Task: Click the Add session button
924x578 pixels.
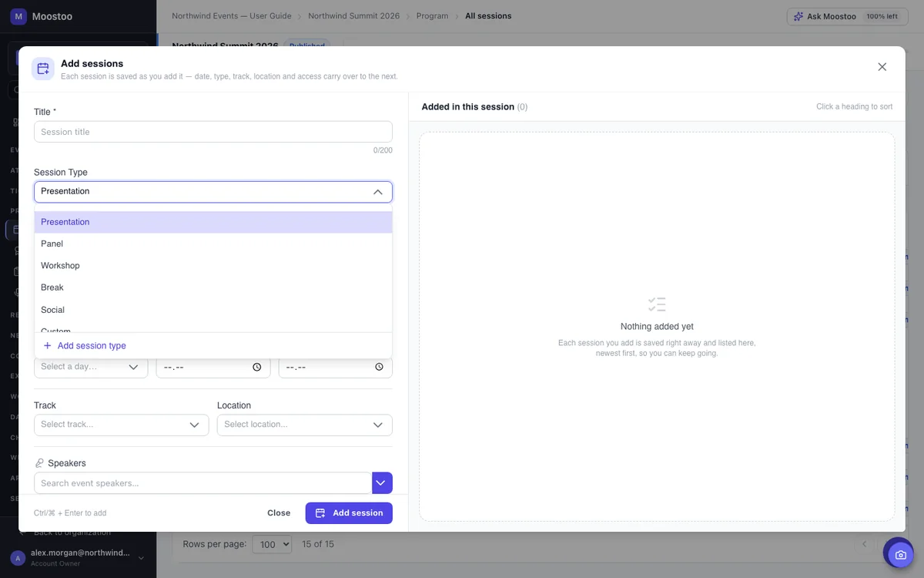Action: point(349,513)
